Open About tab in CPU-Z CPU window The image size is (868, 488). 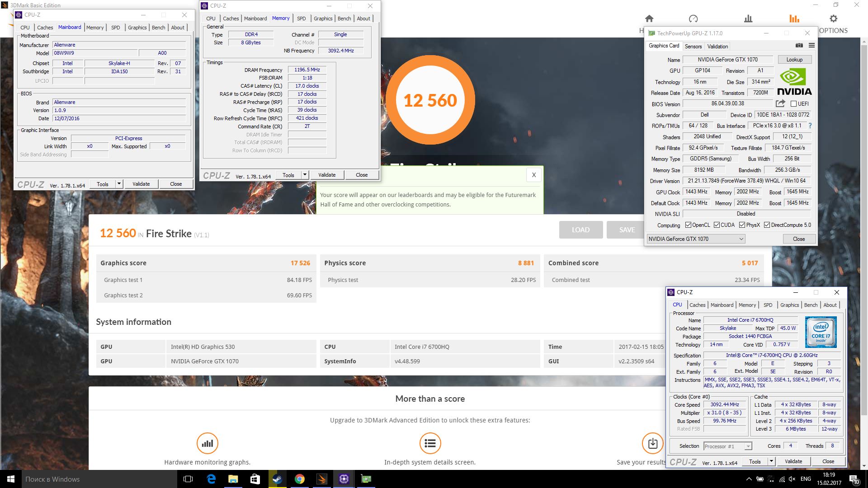tap(830, 305)
